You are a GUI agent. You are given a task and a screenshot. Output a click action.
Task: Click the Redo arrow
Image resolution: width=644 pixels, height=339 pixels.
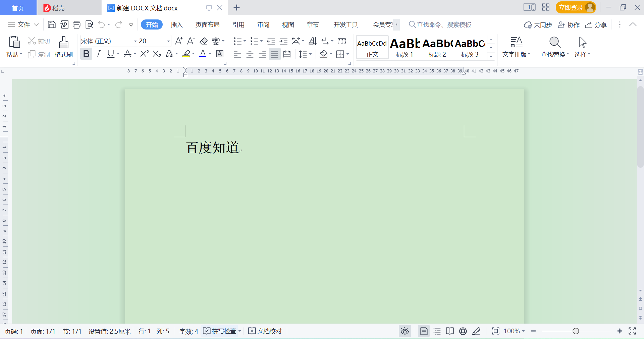tap(118, 24)
